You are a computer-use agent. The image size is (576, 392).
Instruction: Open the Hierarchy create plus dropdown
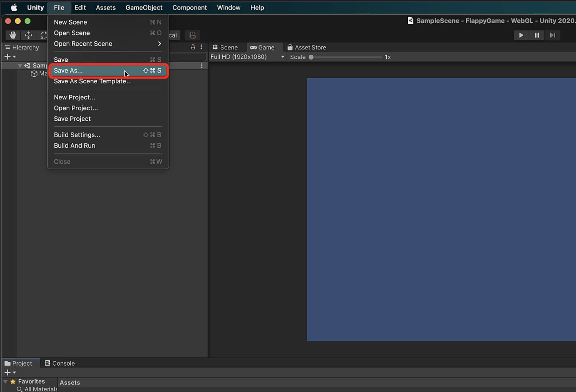click(10, 57)
